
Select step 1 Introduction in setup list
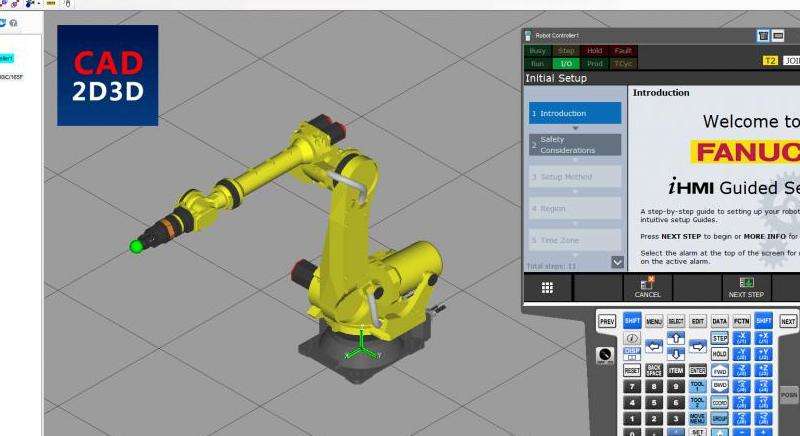coord(574,113)
